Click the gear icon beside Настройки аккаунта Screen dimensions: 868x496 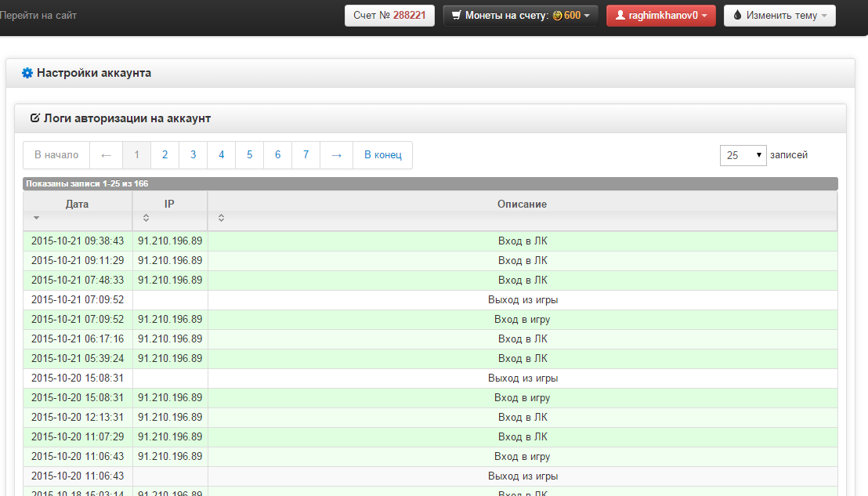click(27, 73)
